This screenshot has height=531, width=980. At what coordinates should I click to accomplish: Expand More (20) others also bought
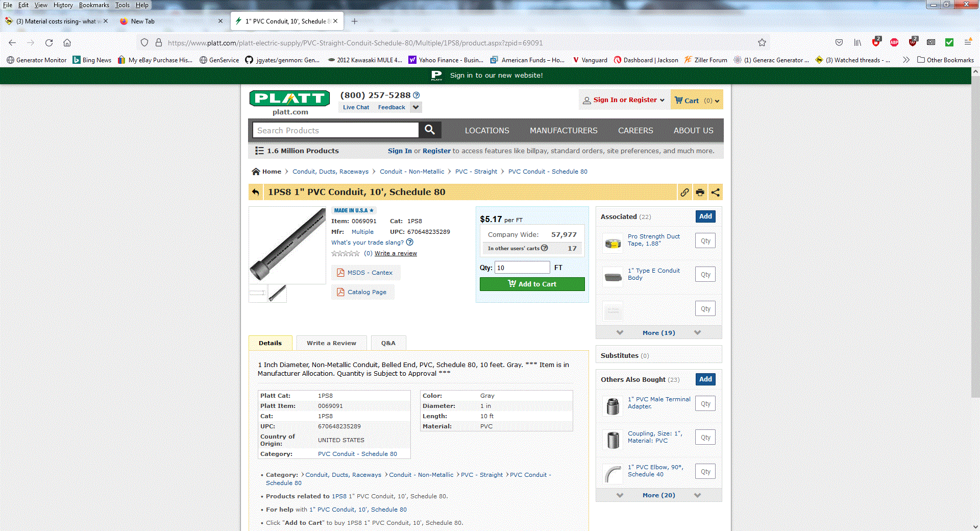coord(658,495)
